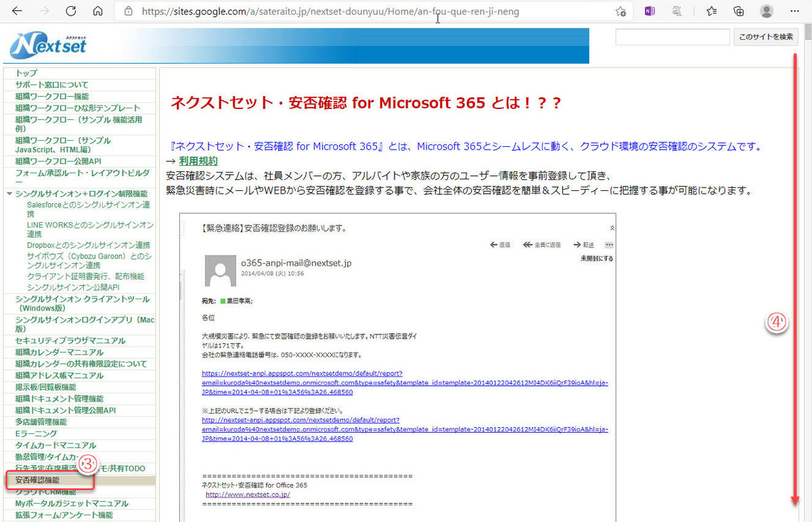
Task: Open the email's more-actions ellipsis
Action: (x=609, y=244)
